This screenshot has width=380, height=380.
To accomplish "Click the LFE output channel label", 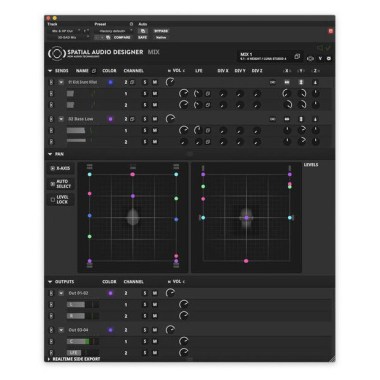I will (x=74, y=353).
